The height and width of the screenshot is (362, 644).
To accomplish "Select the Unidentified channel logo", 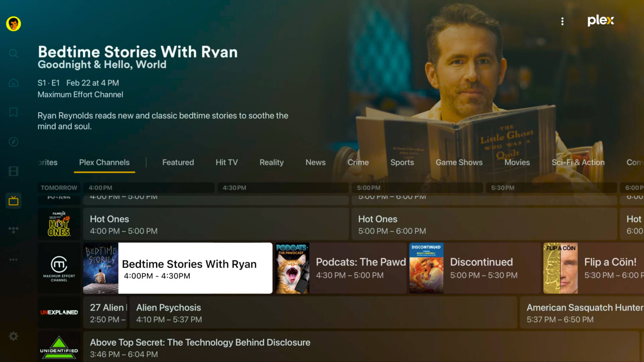I will pos(59,347).
